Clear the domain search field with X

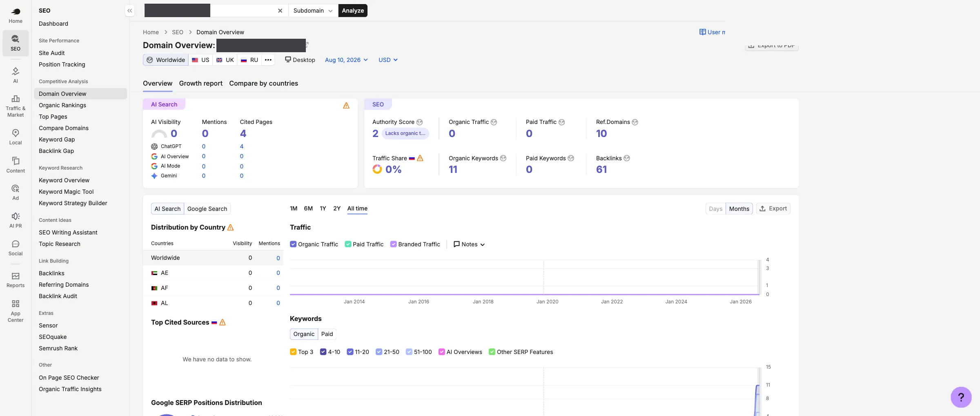pyautogui.click(x=280, y=11)
